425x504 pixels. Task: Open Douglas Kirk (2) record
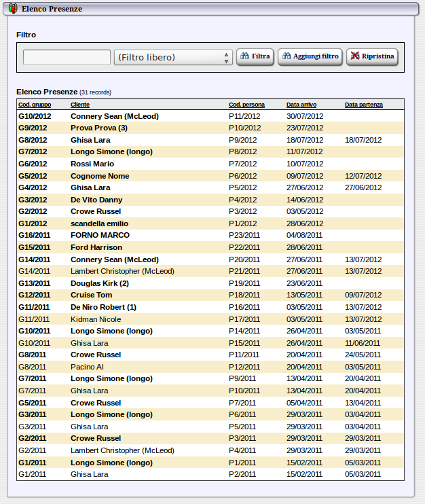tap(100, 283)
